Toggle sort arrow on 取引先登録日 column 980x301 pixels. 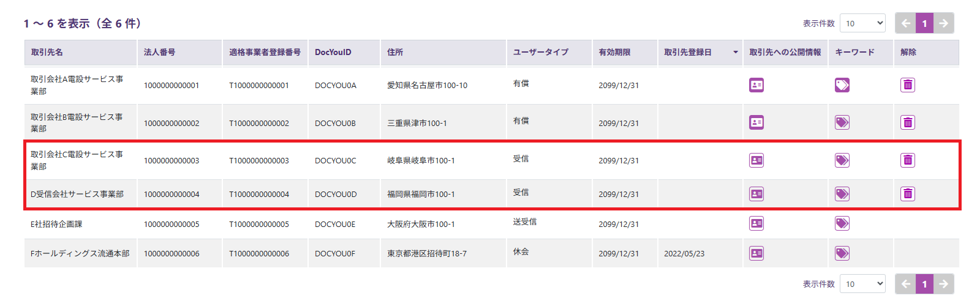pyautogui.click(x=736, y=53)
